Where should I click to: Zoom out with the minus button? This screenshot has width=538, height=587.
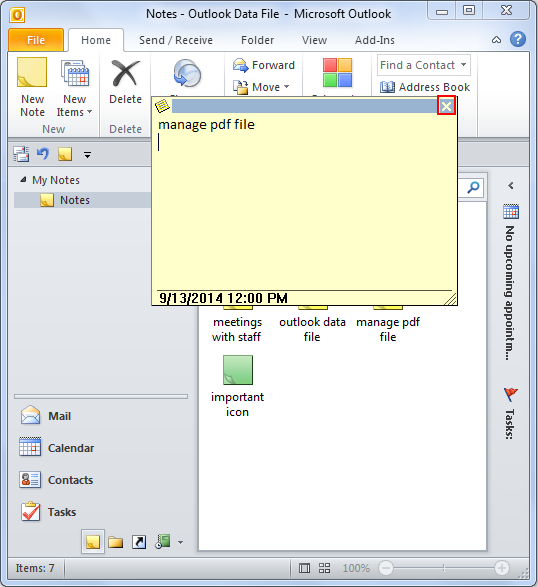click(x=386, y=568)
